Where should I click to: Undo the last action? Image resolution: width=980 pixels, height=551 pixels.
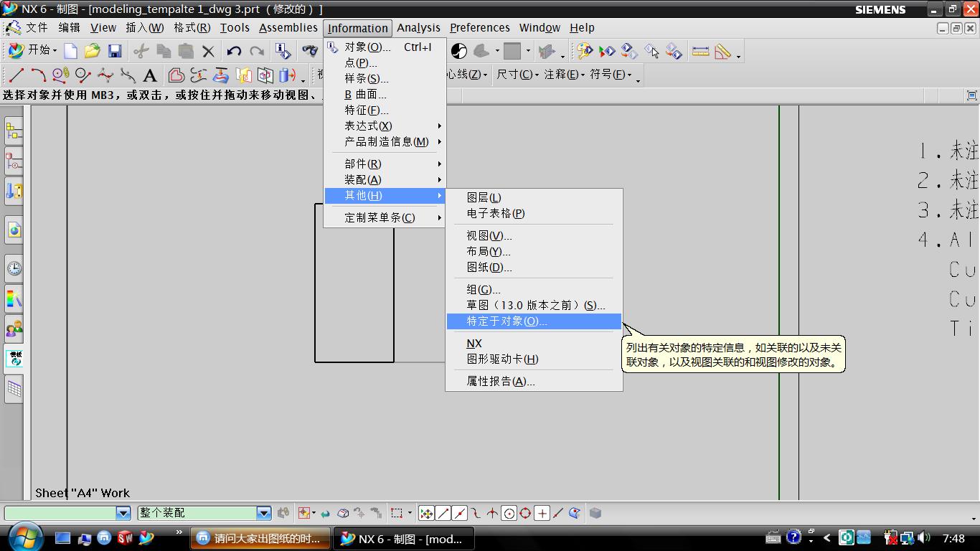pos(234,51)
